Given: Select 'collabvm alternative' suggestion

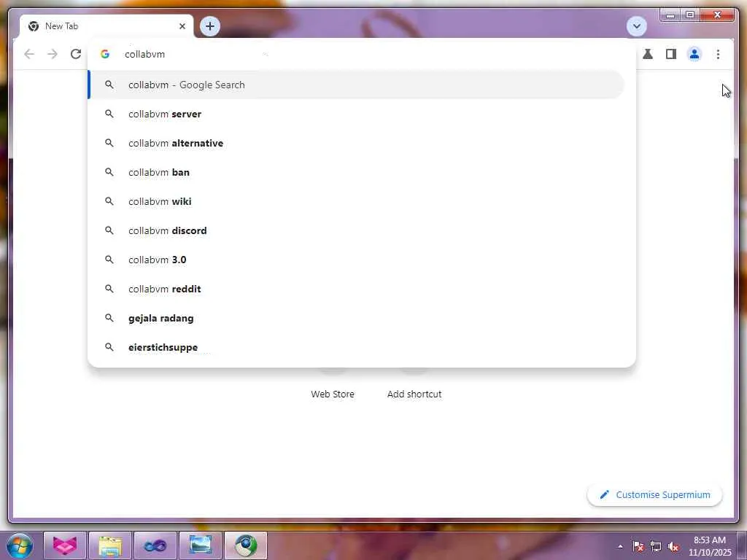Looking at the screenshot, I should pos(356,143).
